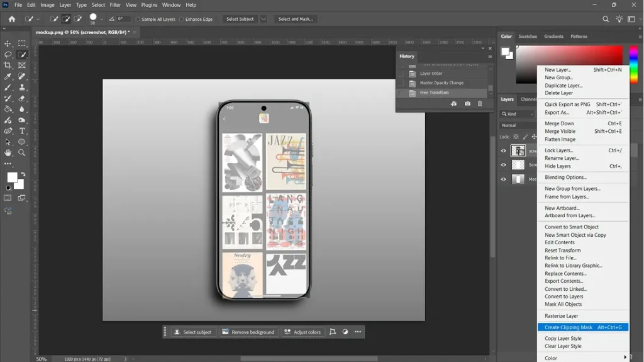This screenshot has width=644, height=362.
Task: Select the Lasso tool
Action: pos(8,54)
